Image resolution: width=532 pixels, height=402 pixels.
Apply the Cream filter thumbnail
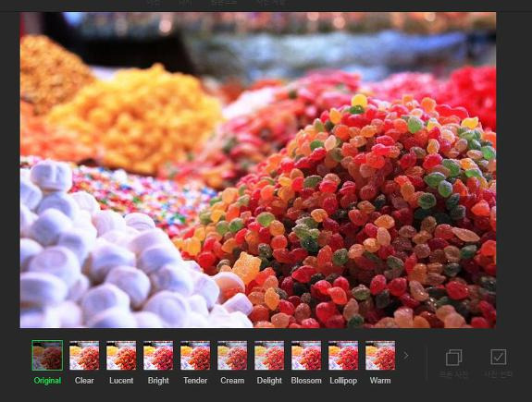coord(232,355)
